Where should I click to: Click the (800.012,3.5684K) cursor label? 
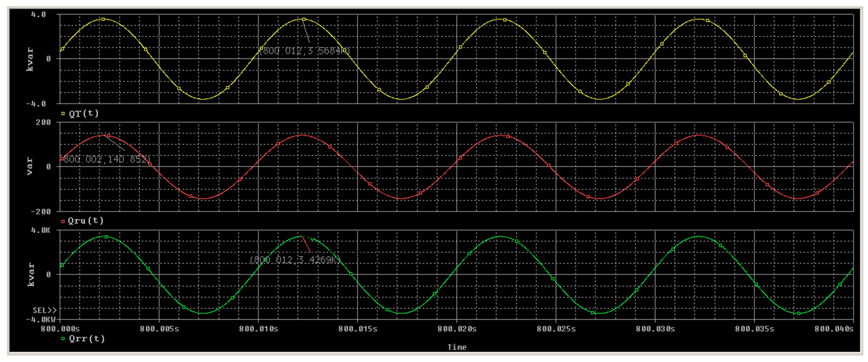tap(305, 51)
